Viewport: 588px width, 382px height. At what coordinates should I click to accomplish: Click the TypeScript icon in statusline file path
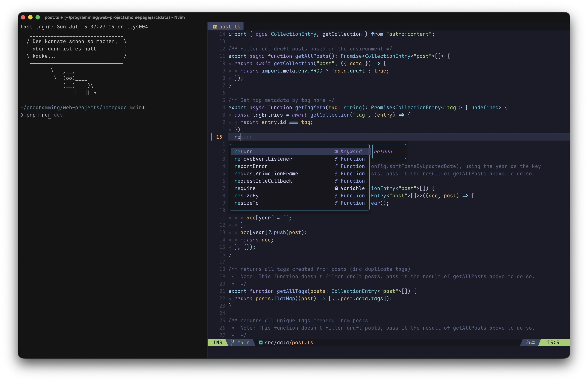(x=260, y=343)
